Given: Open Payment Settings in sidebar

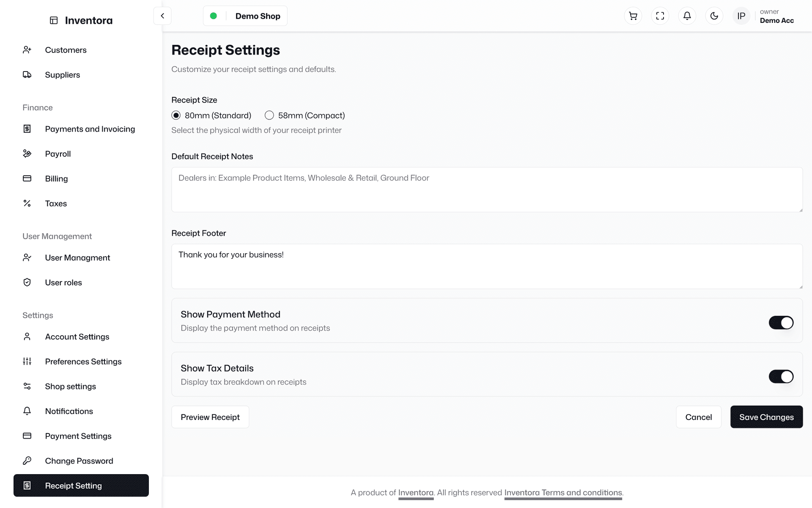Looking at the screenshot, I should pos(81,436).
